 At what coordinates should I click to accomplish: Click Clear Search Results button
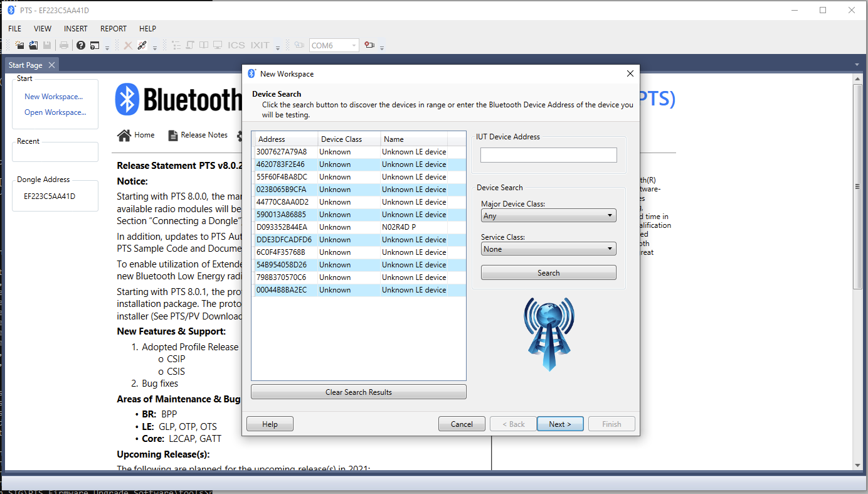(358, 392)
